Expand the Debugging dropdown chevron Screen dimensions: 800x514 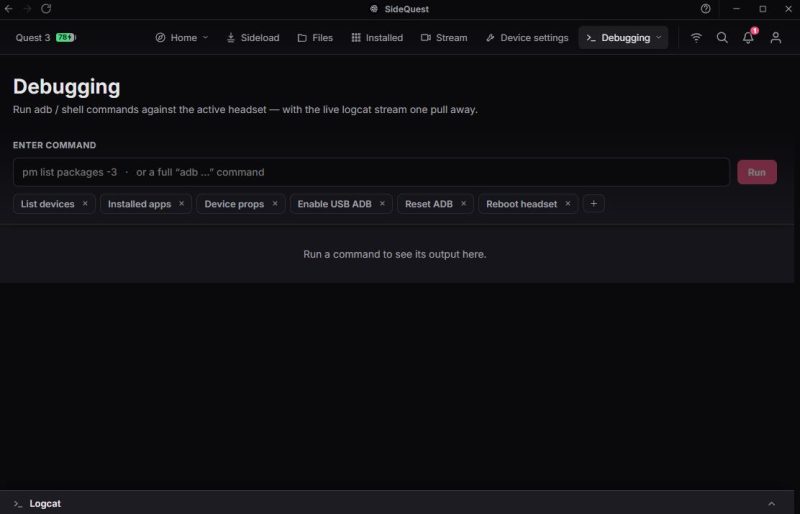point(659,38)
